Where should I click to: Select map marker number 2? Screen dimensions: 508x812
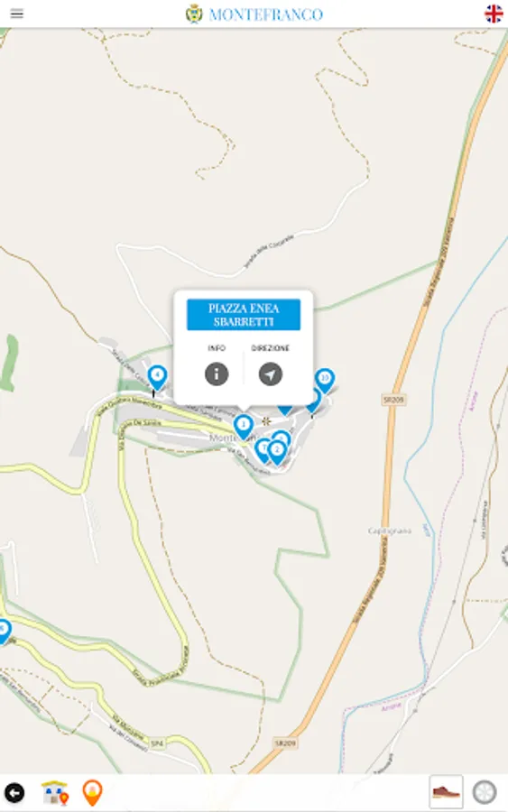coord(277,452)
